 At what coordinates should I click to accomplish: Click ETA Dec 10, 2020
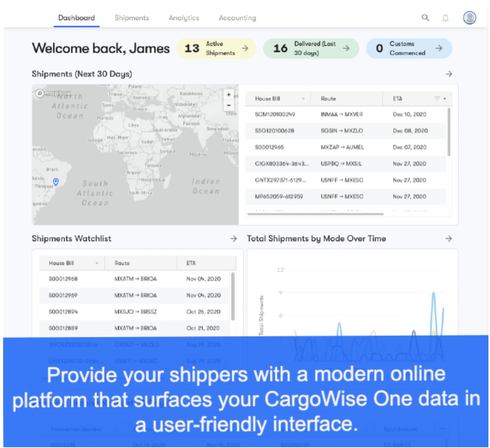point(410,114)
